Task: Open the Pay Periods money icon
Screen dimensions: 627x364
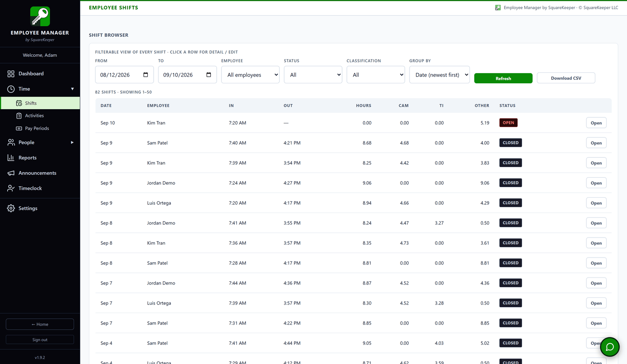Action: pos(19,128)
